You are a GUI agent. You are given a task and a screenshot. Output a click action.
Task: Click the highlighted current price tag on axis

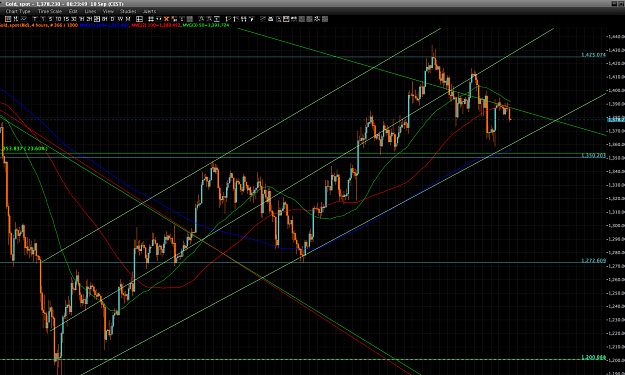coord(616,119)
